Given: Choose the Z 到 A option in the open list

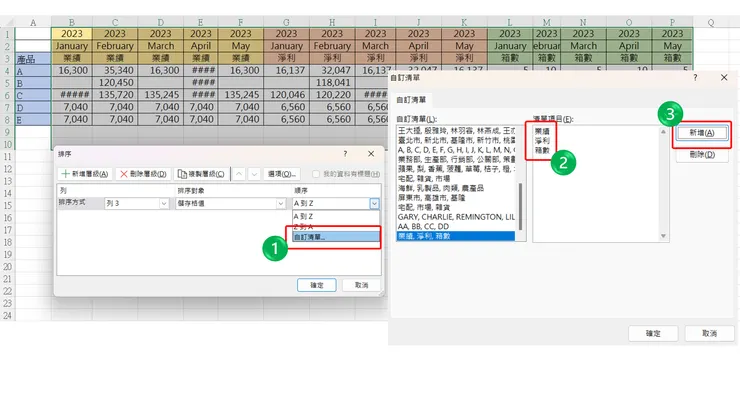Looking at the screenshot, I should tap(336, 226).
